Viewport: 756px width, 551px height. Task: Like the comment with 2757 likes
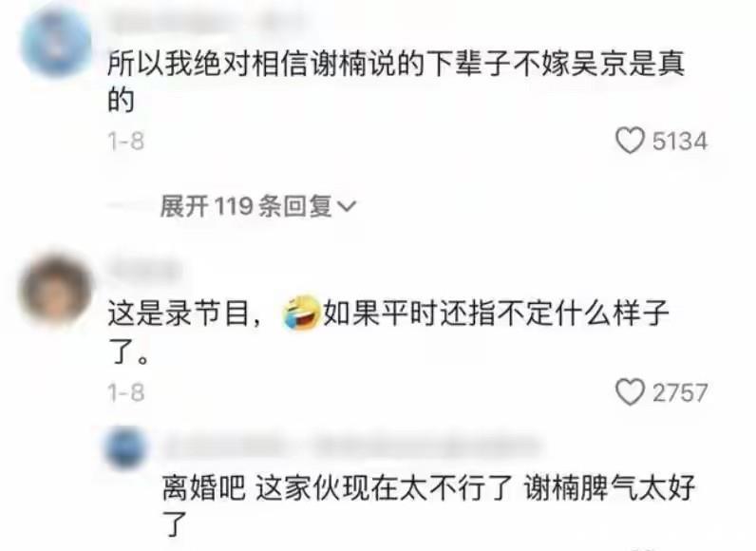point(630,392)
